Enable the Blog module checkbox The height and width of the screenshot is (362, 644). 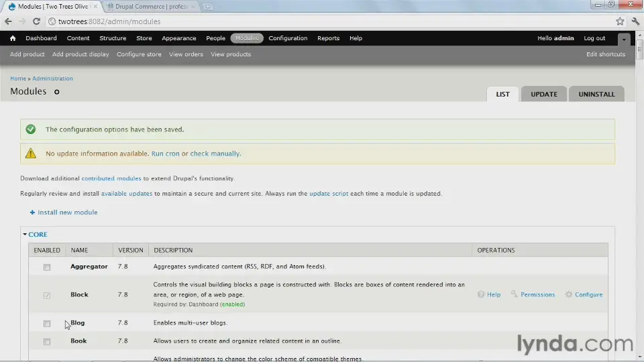(47, 323)
